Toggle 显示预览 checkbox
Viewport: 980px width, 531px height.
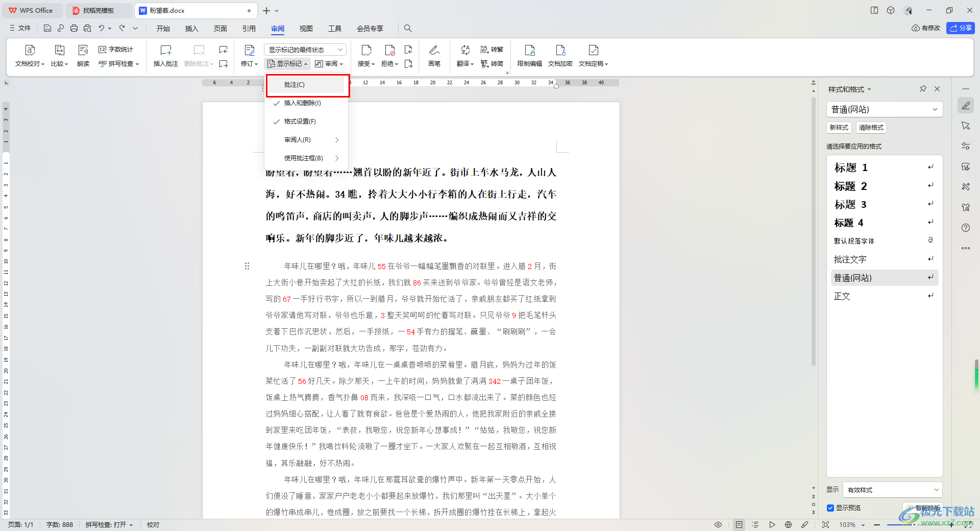(x=830, y=508)
